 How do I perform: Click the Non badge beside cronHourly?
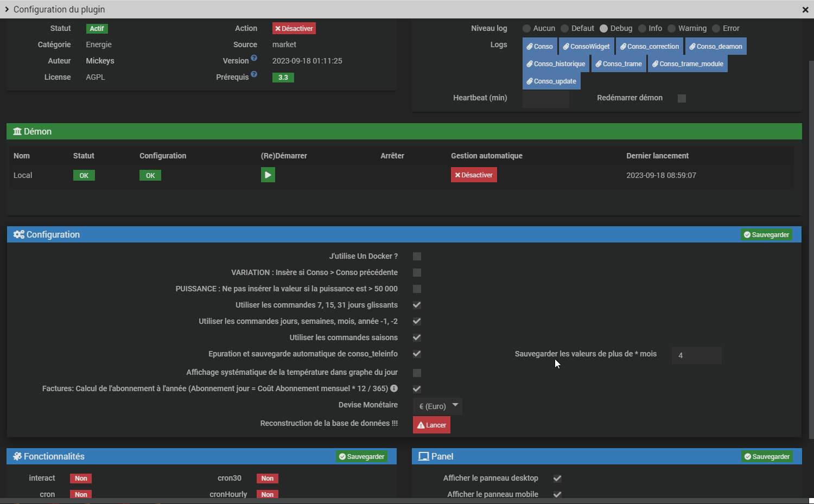(268, 494)
